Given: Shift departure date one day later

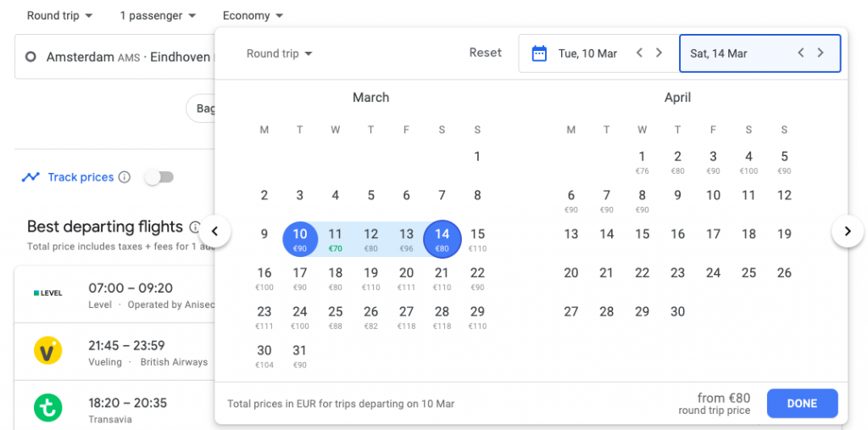Looking at the screenshot, I should coord(659,53).
